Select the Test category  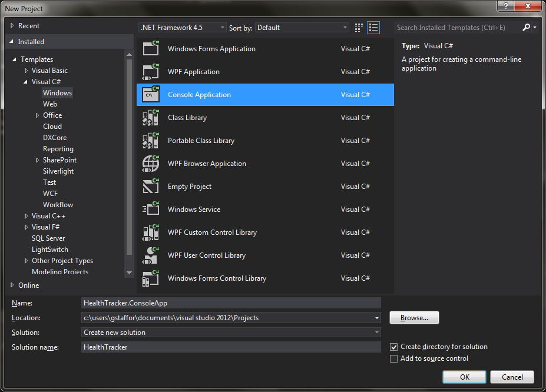[49, 182]
